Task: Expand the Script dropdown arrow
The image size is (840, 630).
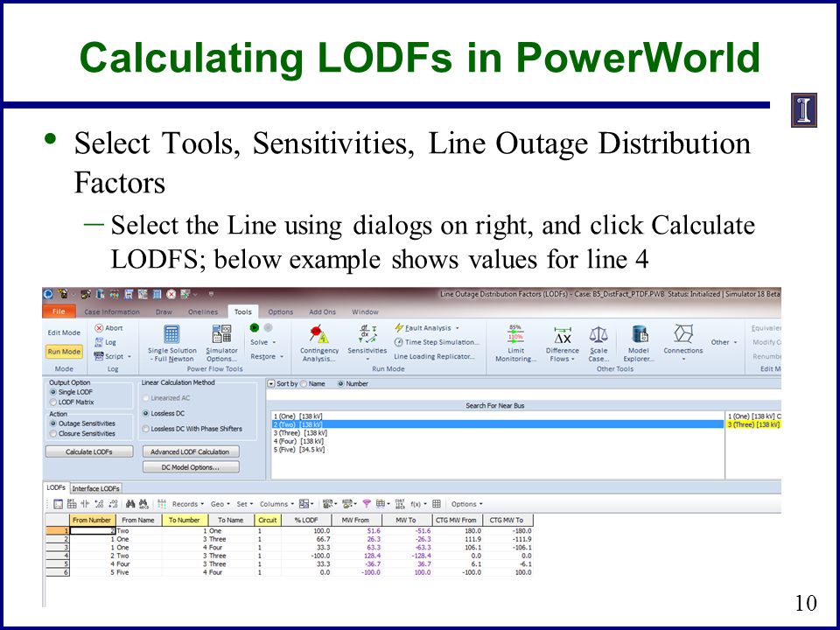Action: (129, 357)
